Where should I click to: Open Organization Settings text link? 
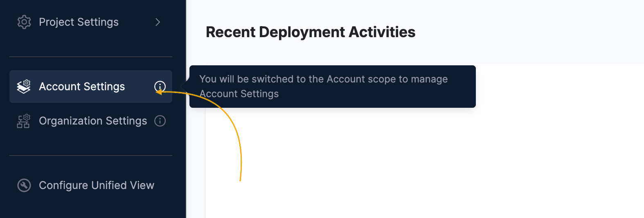93,121
